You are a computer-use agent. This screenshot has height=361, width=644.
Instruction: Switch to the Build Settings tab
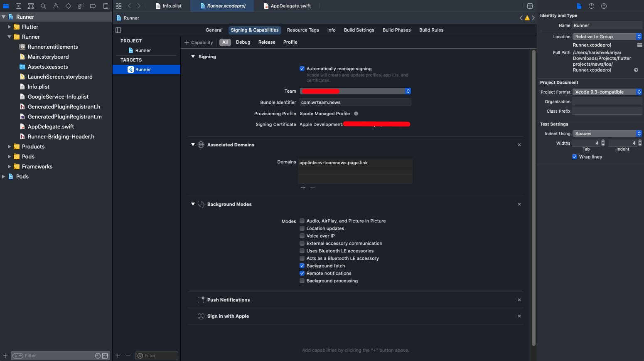(359, 30)
